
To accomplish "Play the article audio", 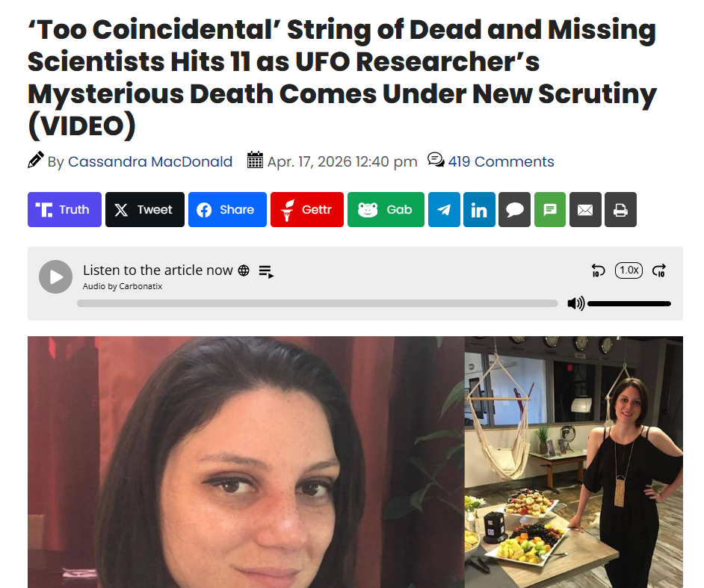I will point(55,277).
